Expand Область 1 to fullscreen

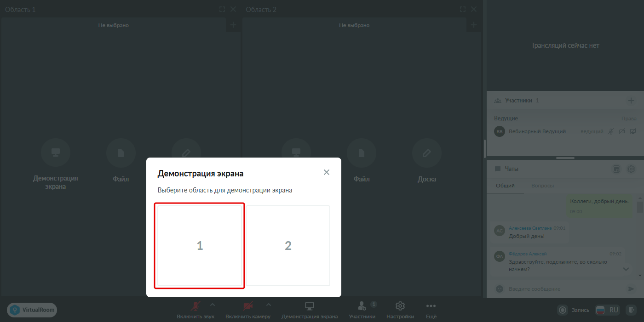click(x=222, y=9)
